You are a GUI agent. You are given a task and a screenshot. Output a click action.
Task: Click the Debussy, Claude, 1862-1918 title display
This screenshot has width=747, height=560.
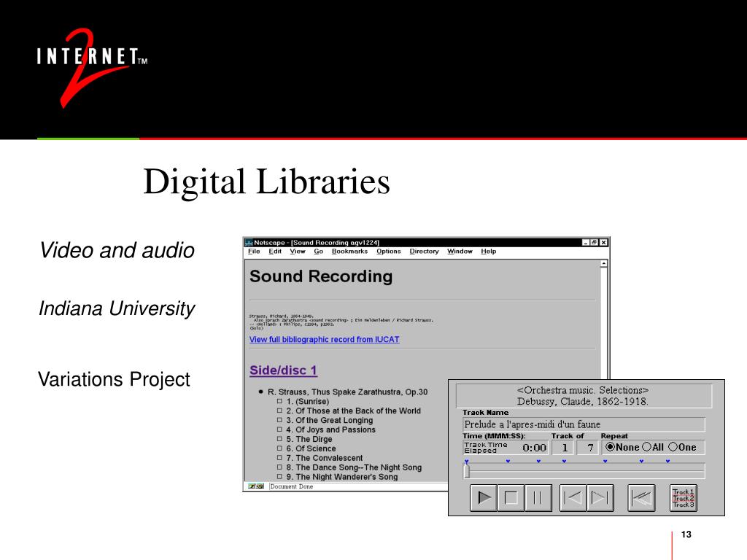(583, 402)
